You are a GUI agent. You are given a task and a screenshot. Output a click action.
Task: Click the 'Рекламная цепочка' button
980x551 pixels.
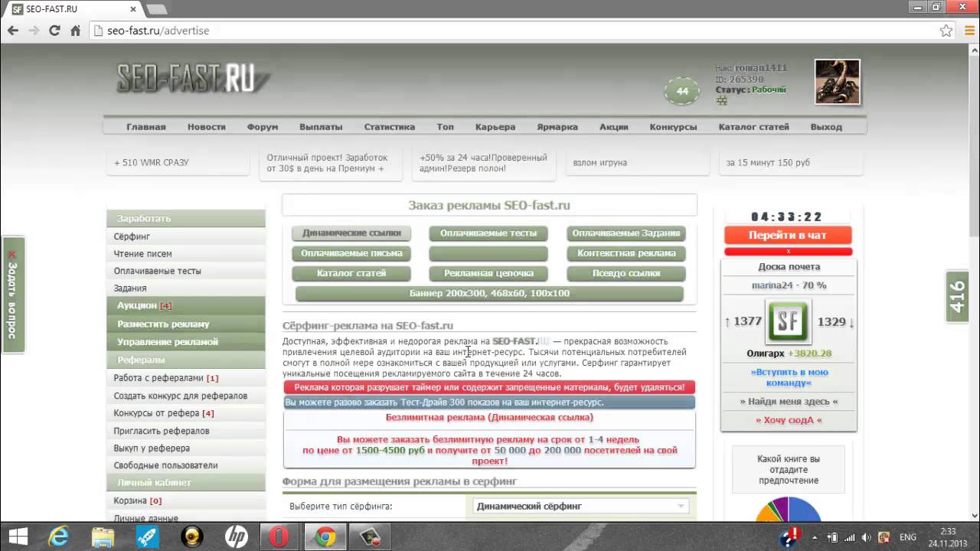[488, 273]
